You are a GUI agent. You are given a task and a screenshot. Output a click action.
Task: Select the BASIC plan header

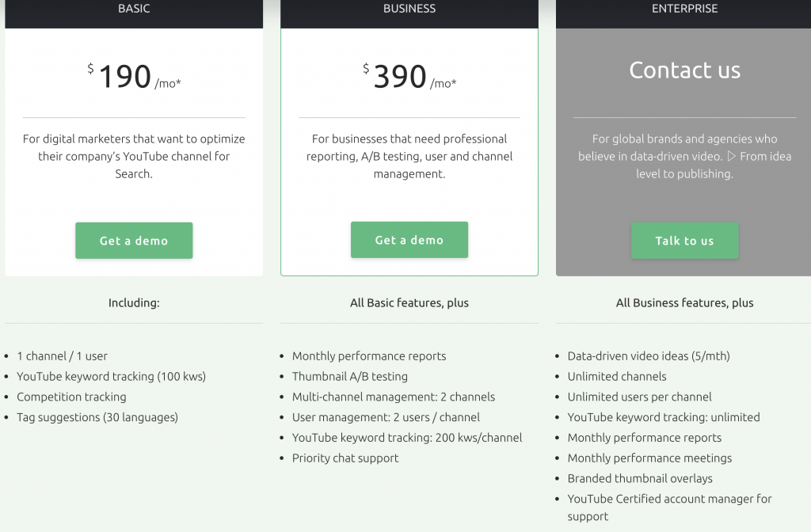(x=134, y=9)
